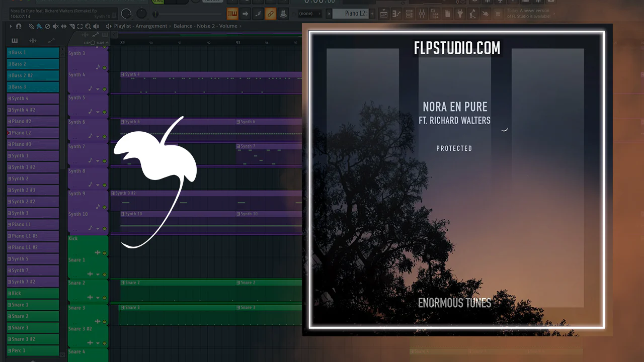Open the Snare 1 track dropdown arrow
This screenshot has width=644, height=362.
[x=98, y=275]
